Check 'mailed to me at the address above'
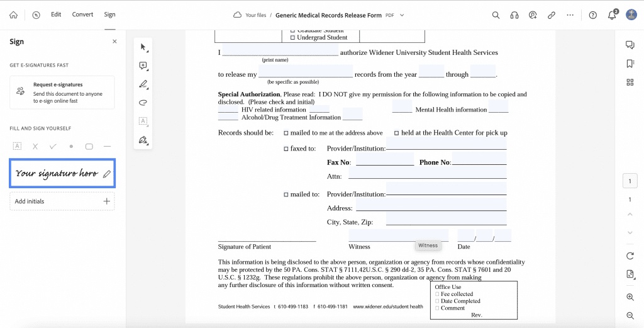The height and width of the screenshot is (328, 644). (x=286, y=133)
